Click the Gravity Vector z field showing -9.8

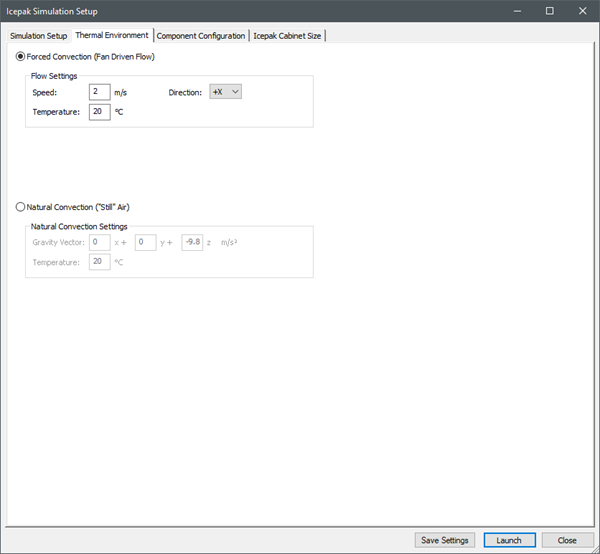(x=192, y=242)
